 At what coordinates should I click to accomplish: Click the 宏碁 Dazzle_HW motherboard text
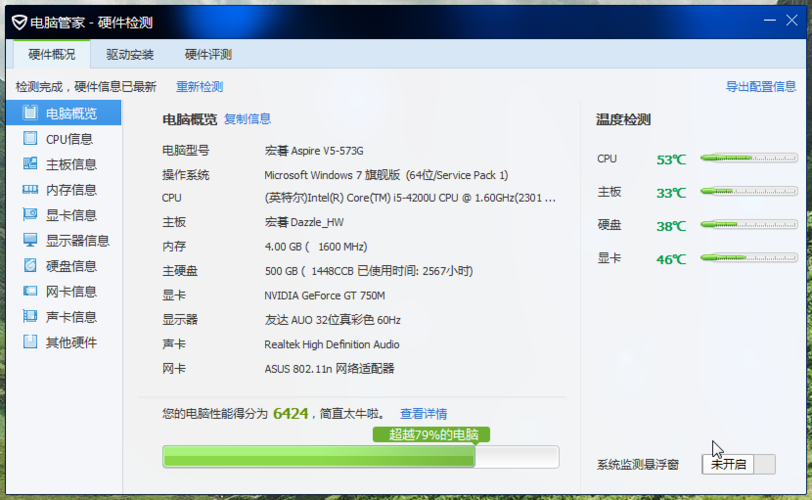304,222
